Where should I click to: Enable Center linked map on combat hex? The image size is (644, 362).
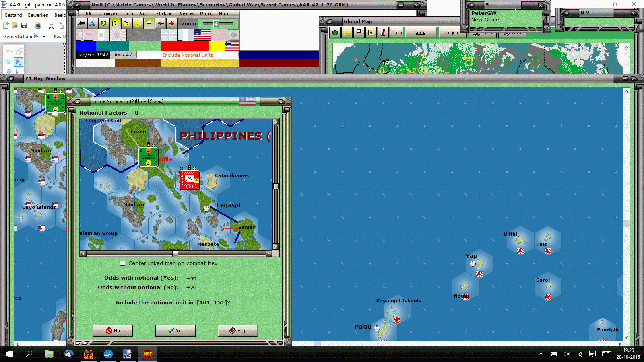click(x=123, y=263)
